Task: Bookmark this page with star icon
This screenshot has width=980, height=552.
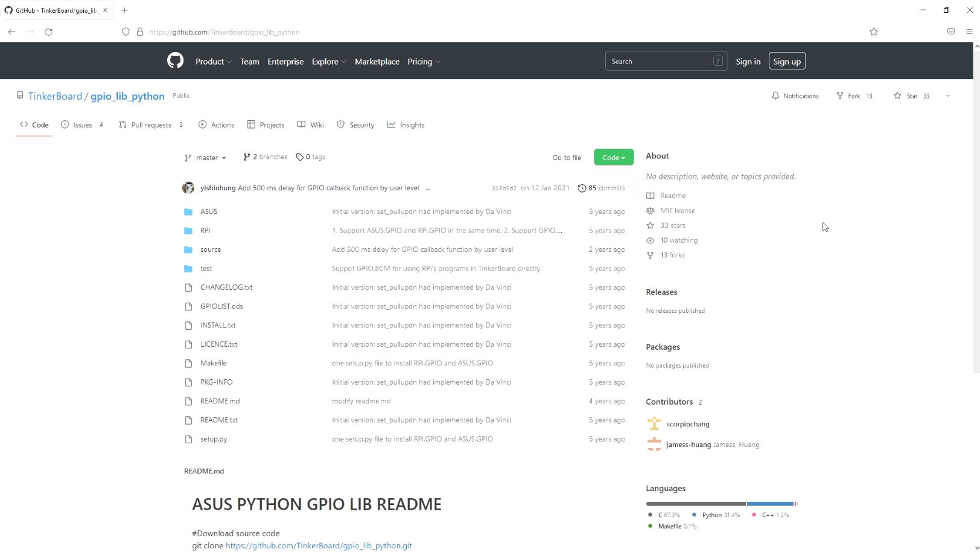Action: [x=873, y=32]
